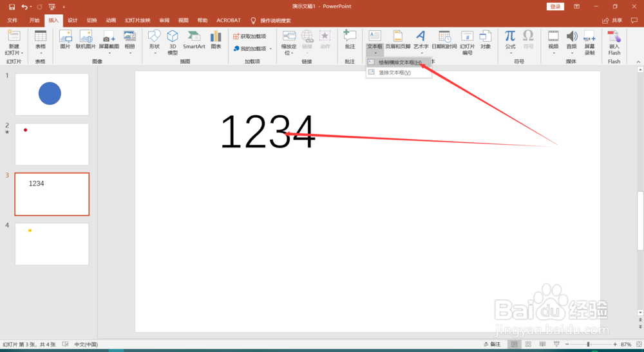
Task: Click the Comment (批注) icon
Action: 350,36
